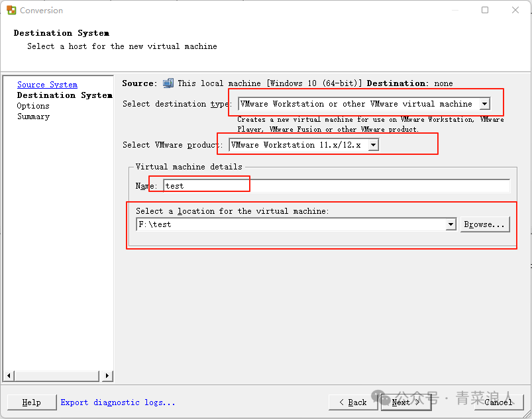
Task: Click the local machine computer icon
Action: pyautogui.click(x=168, y=83)
